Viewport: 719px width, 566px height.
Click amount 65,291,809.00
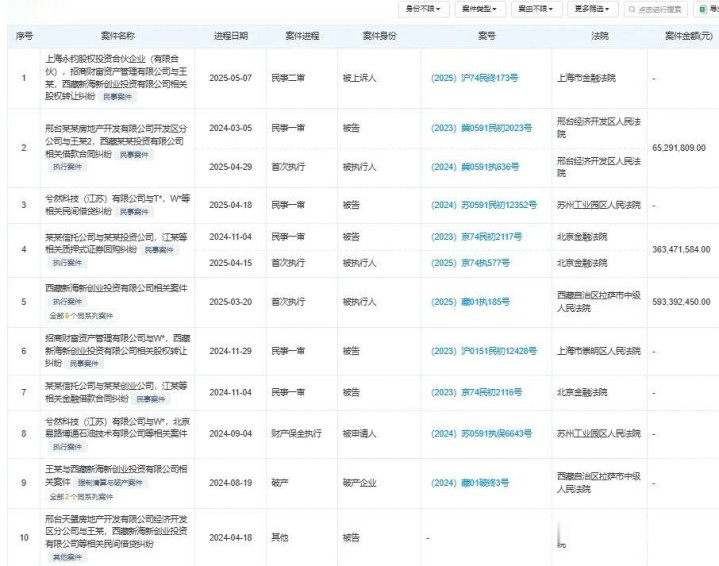point(679,148)
